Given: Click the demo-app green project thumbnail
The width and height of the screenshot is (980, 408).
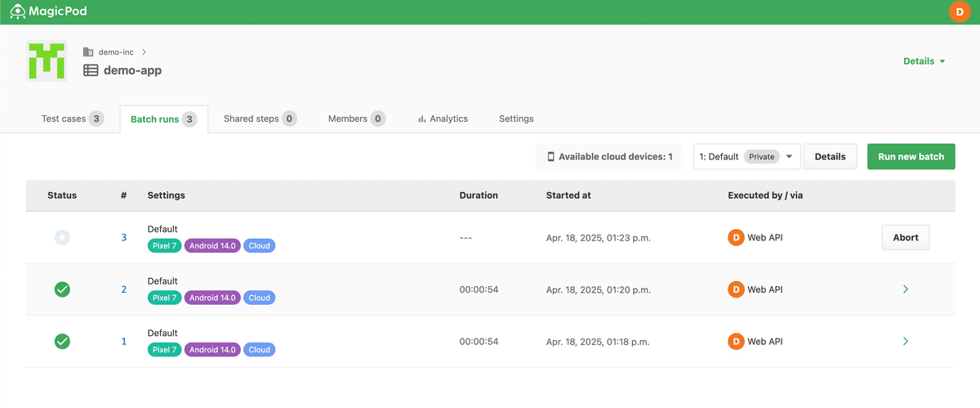Looking at the screenshot, I should pyautogui.click(x=47, y=61).
